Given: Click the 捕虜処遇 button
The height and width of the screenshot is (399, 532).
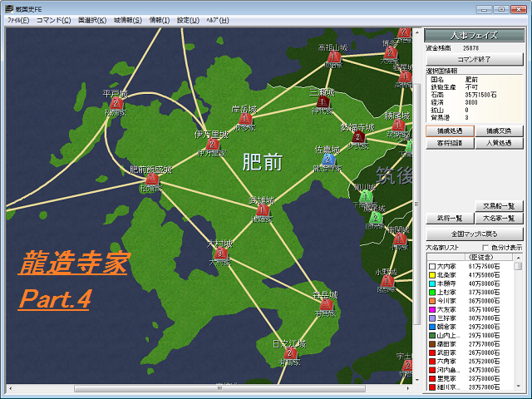Looking at the screenshot, I should 450,131.
